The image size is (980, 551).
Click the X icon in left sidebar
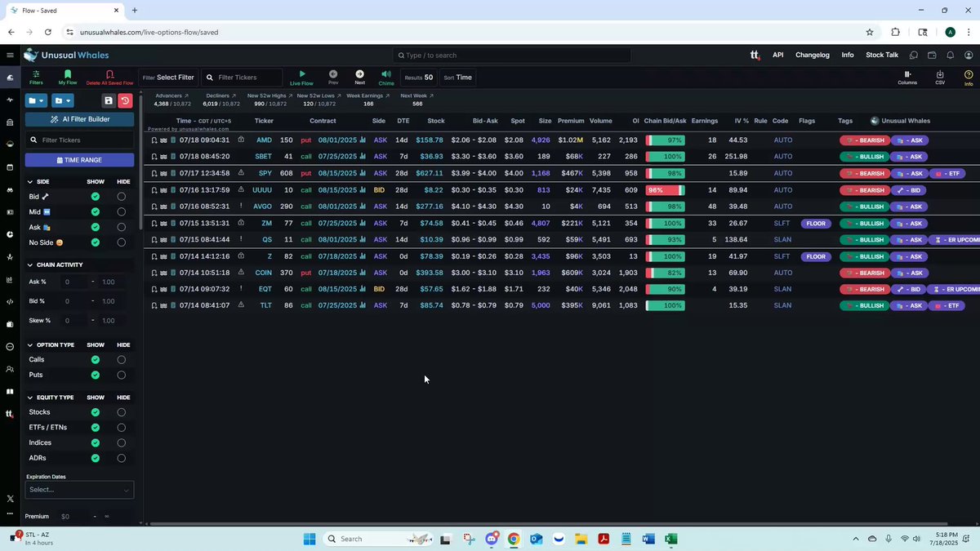pyautogui.click(x=10, y=498)
